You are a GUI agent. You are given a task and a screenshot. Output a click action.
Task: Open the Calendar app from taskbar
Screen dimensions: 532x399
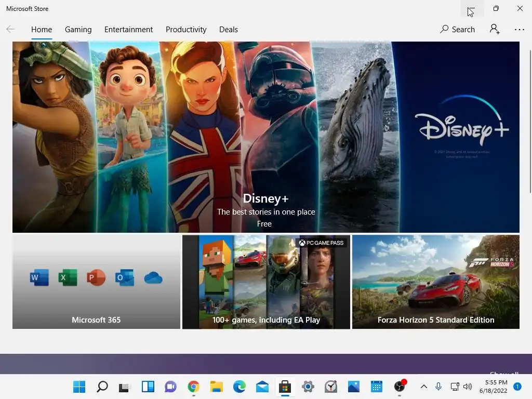[377, 387]
